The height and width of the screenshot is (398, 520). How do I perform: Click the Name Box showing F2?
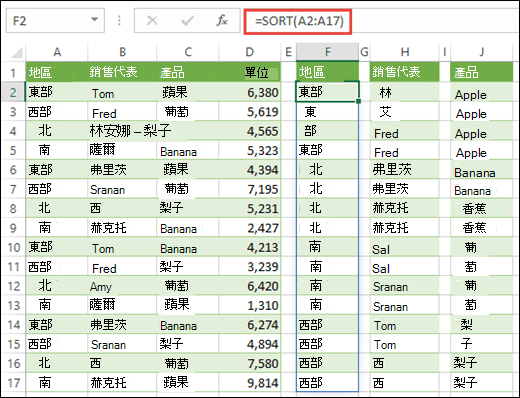(55, 21)
